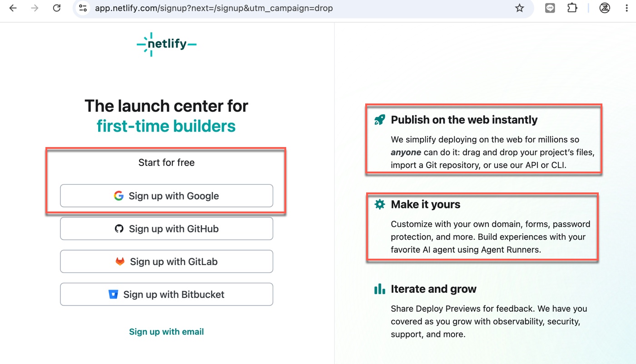The height and width of the screenshot is (364, 636).
Task: Open site information icon in address bar
Action: 83,8
